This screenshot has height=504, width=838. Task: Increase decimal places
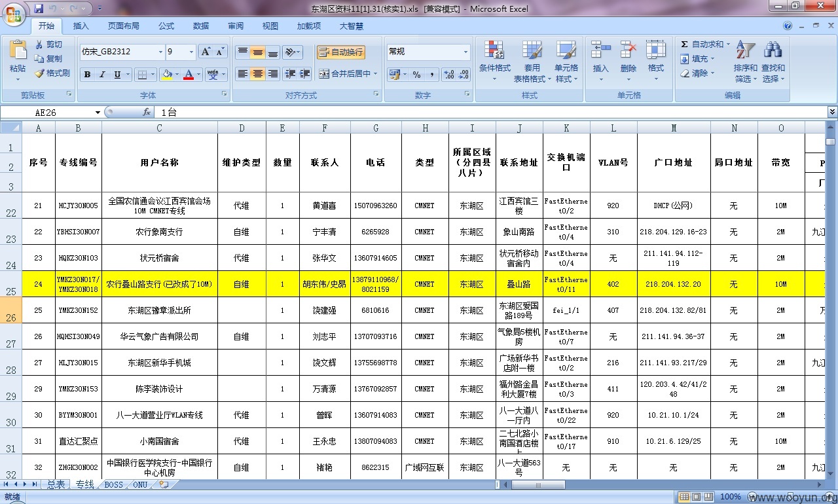[449, 75]
